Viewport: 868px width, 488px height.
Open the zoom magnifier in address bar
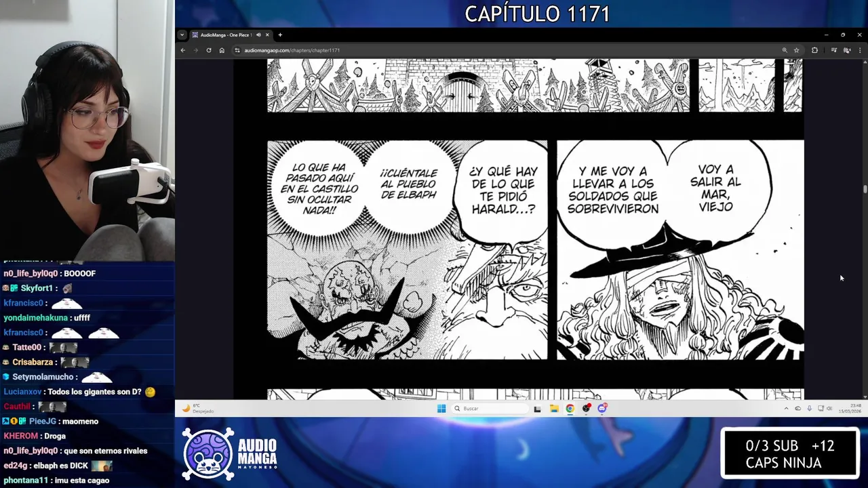tap(785, 50)
